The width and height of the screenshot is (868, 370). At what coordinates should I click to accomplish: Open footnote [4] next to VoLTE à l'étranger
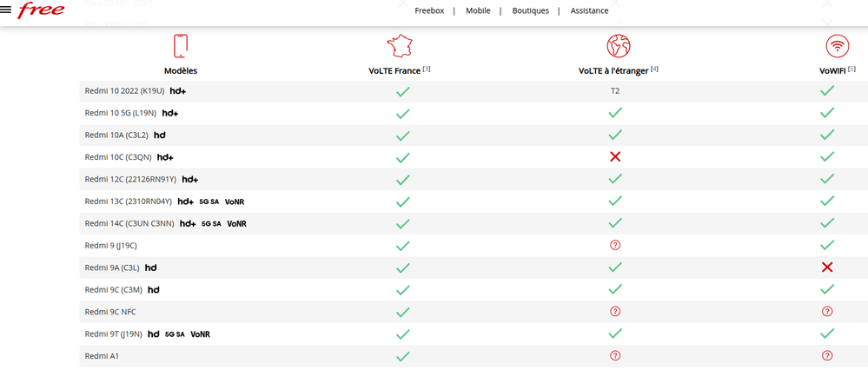[654, 69]
